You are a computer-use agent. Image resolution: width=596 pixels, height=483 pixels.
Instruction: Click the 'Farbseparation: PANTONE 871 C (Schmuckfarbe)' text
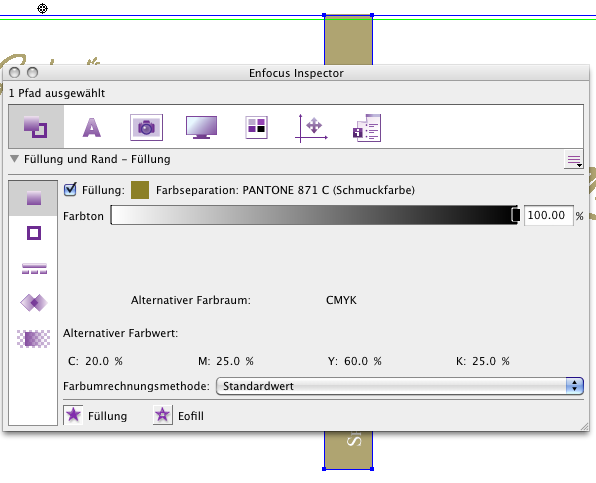click(x=285, y=190)
